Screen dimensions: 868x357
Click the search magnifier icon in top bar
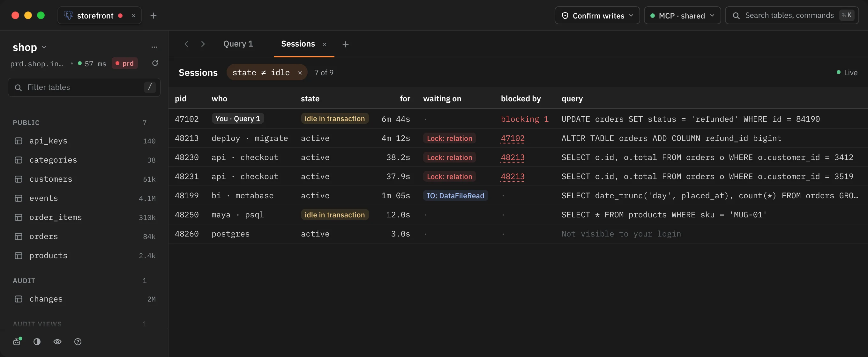[736, 16]
